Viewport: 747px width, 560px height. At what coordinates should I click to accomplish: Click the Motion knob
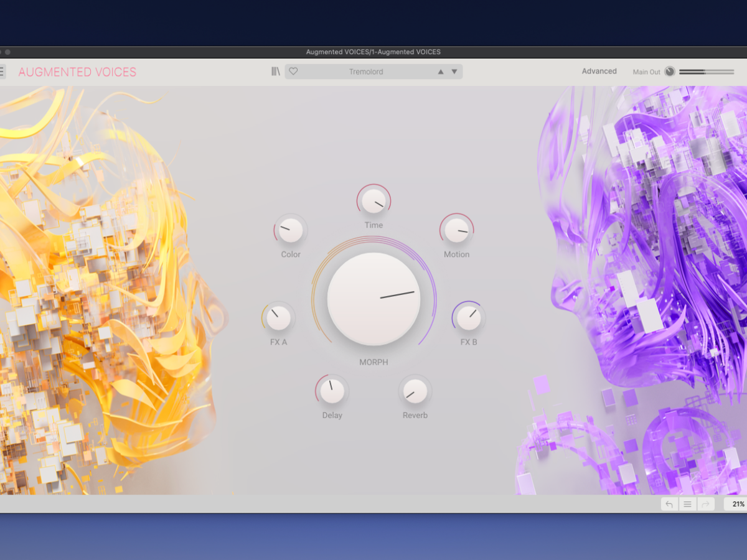pos(456,230)
